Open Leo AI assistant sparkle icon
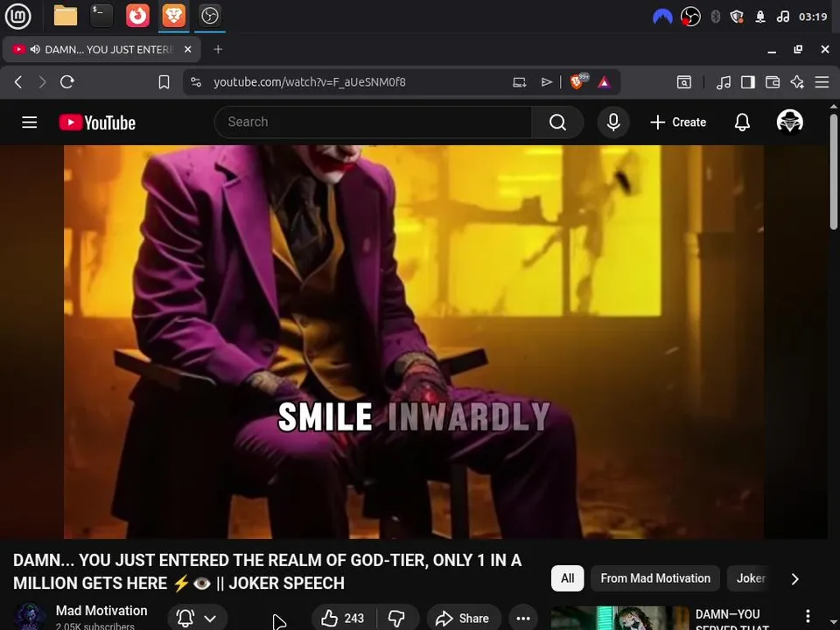The height and width of the screenshot is (630, 840). 797,82
